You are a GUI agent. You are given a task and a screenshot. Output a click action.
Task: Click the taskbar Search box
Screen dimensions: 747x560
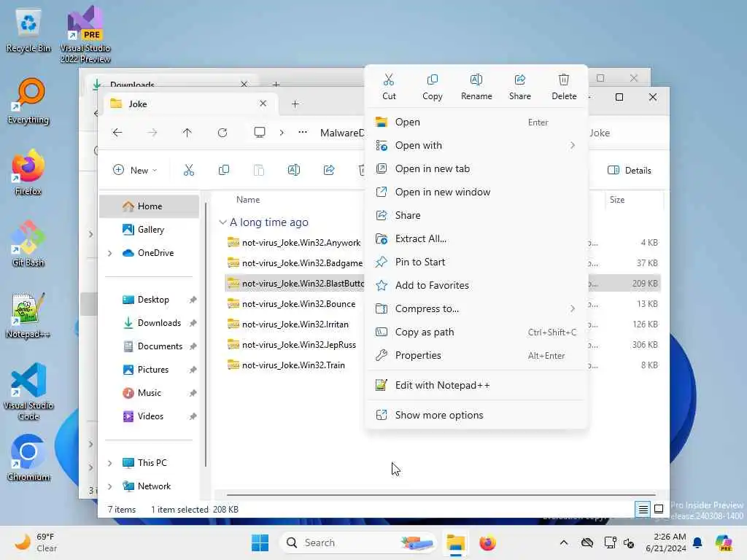pyautogui.click(x=358, y=542)
